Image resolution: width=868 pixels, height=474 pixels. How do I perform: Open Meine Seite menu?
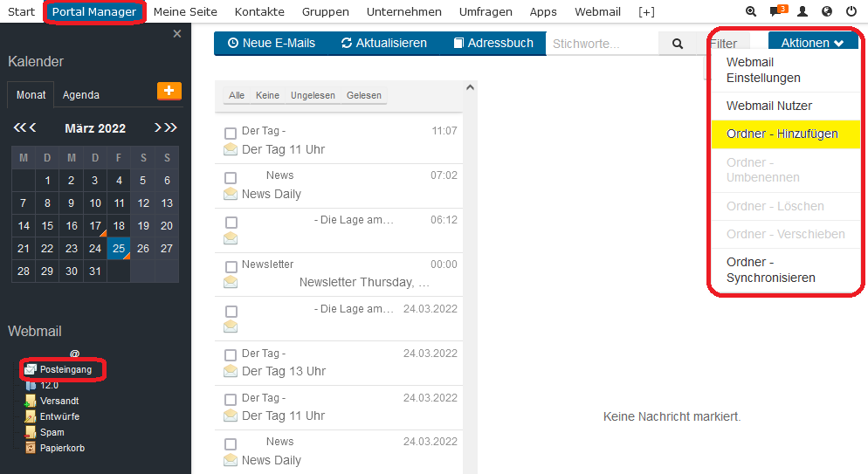[185, 11]
